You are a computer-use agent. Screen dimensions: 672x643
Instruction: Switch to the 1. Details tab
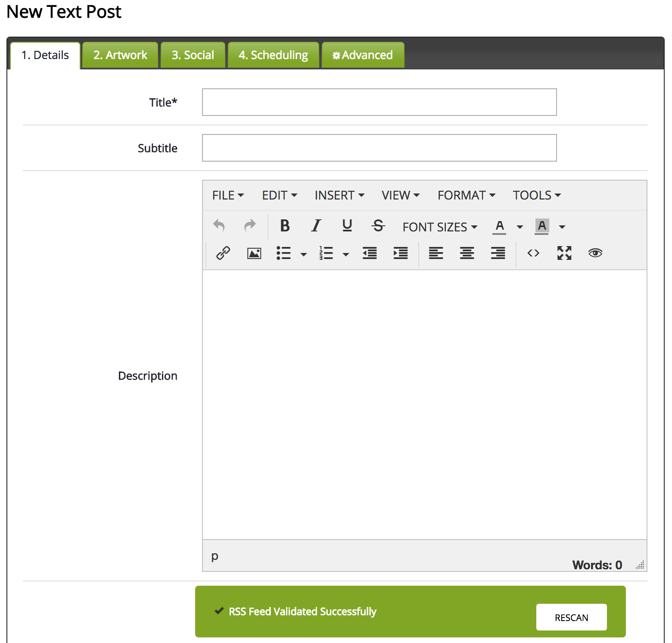pyautogui.click(x=45, y=55)
